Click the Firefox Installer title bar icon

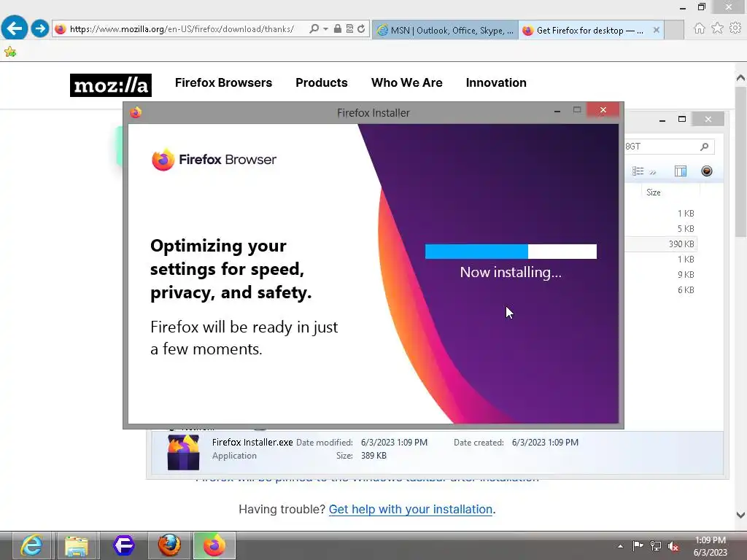pyautogui.click(x=136, y=112)
